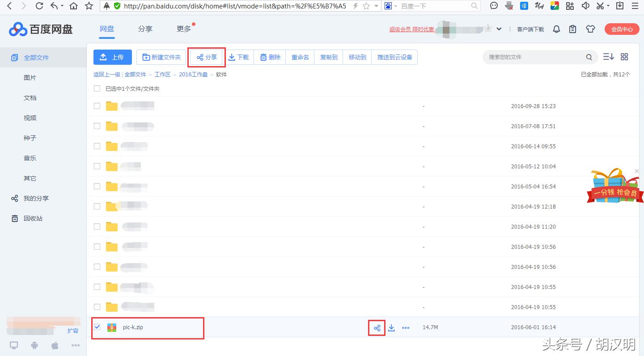Screen dimensions: 644x356
Task: Switch to the 网盘 tab
Action: [107, 29]
